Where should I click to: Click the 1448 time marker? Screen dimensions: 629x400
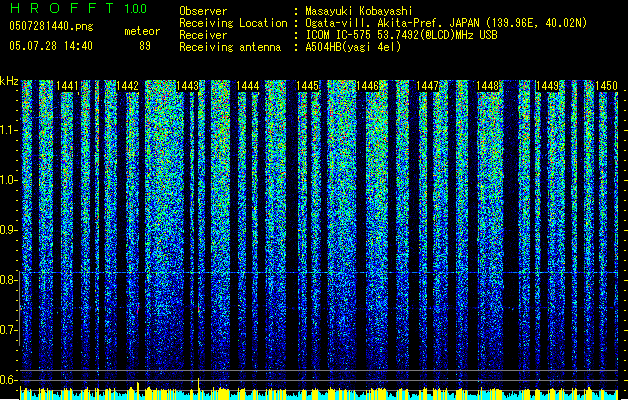[487, 86]
